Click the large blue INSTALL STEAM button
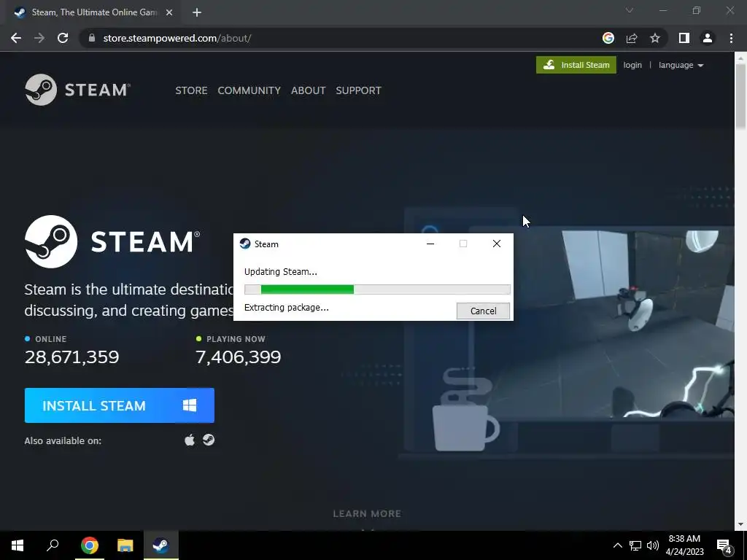Screen dimensions: 747x560 120,405
